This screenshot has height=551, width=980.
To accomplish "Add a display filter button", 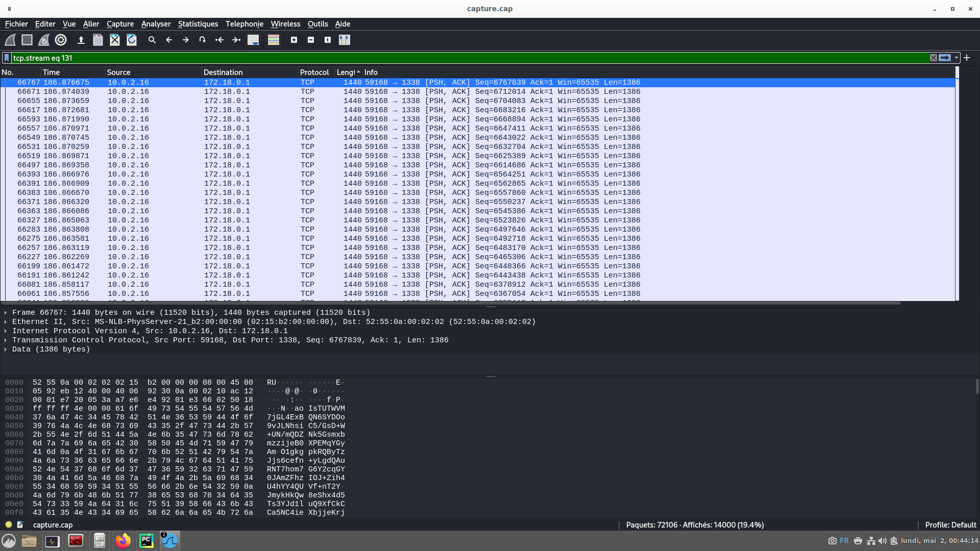I will [x=967, y=58].
